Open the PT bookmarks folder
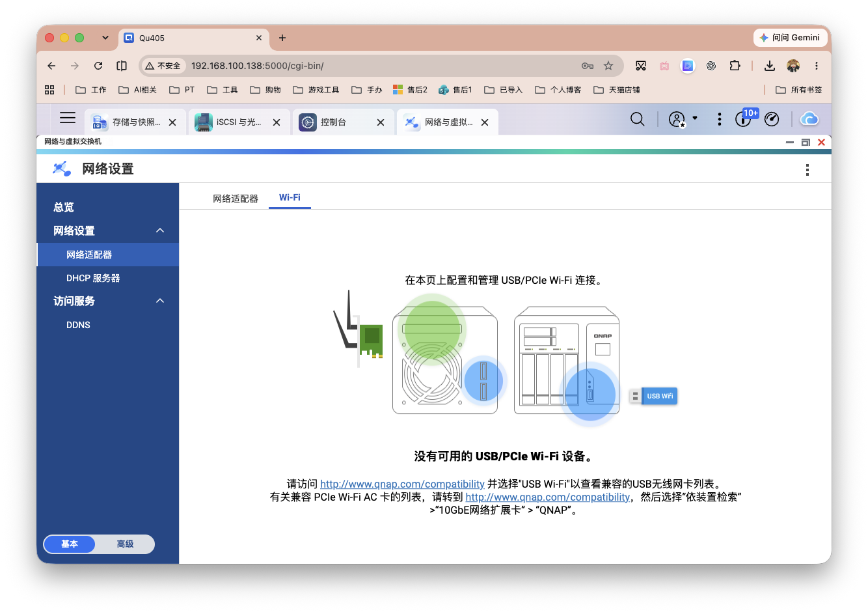The width and height of the screenshot is (868, 612). 182,90
